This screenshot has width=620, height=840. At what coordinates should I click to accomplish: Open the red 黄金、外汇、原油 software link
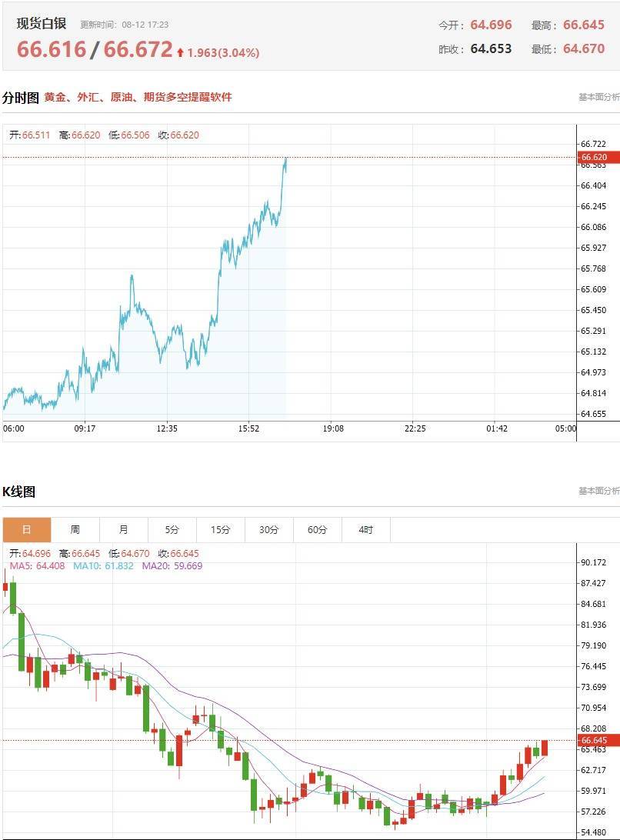click(138, 97)
